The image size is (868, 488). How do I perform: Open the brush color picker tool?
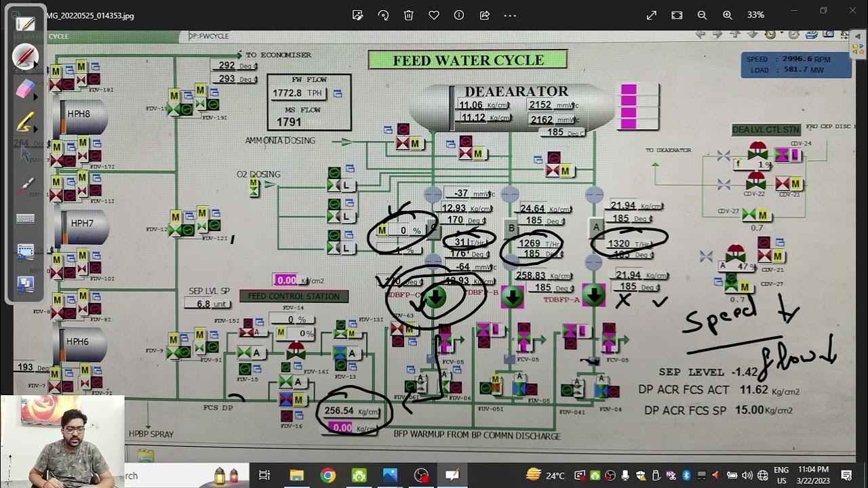coord(26,185)
